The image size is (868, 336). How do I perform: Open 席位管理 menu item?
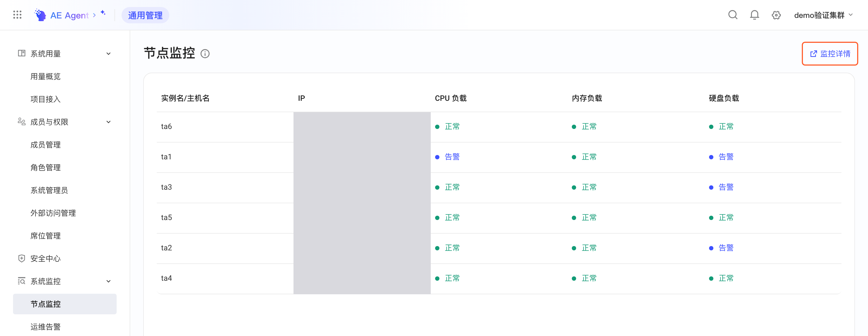(x=46, y=236)
